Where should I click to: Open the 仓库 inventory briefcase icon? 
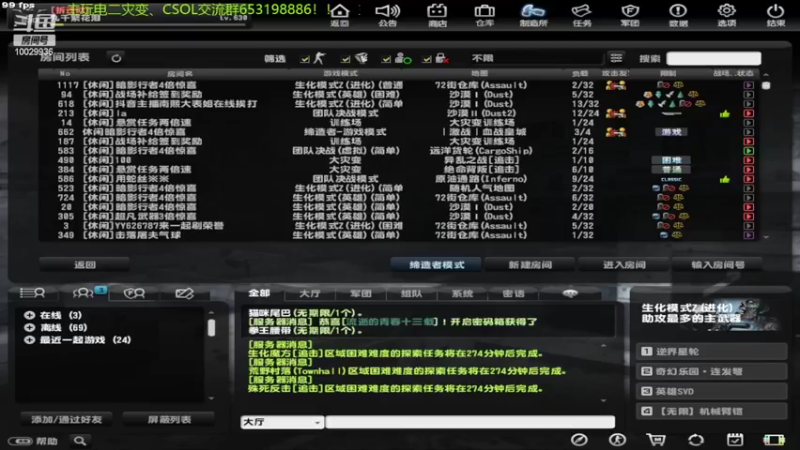pos(484,14)
